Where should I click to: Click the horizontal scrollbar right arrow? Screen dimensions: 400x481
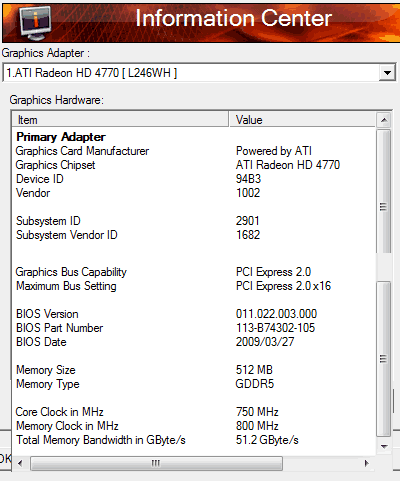tap(367, 463)
